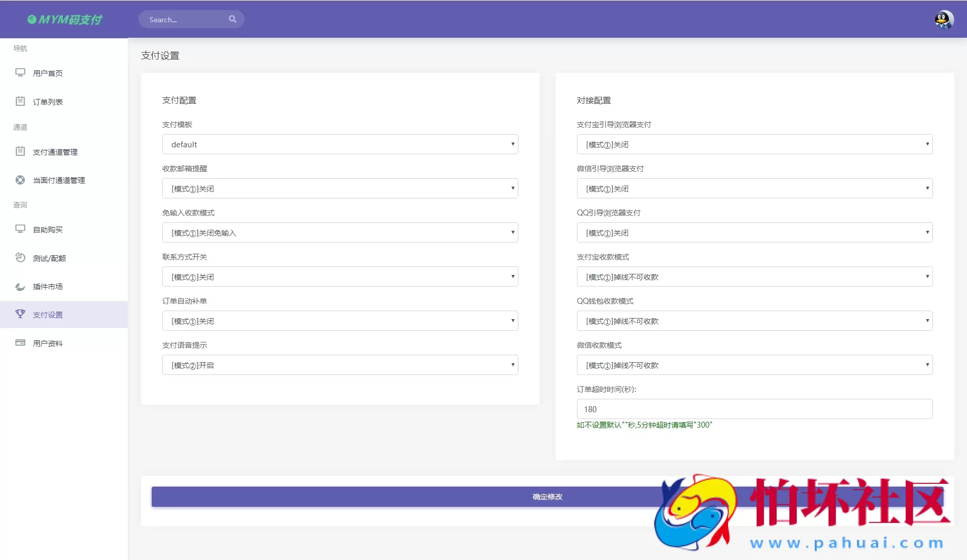Select 订单列表 in the navigation menu
This screenshot has height=560, width=967.
48,101
